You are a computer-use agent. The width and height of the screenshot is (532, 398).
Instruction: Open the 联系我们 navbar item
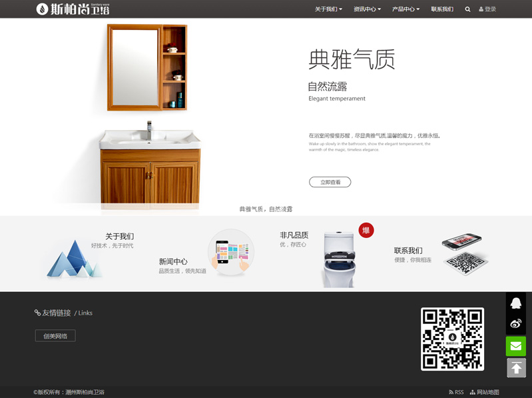[442, 9]
